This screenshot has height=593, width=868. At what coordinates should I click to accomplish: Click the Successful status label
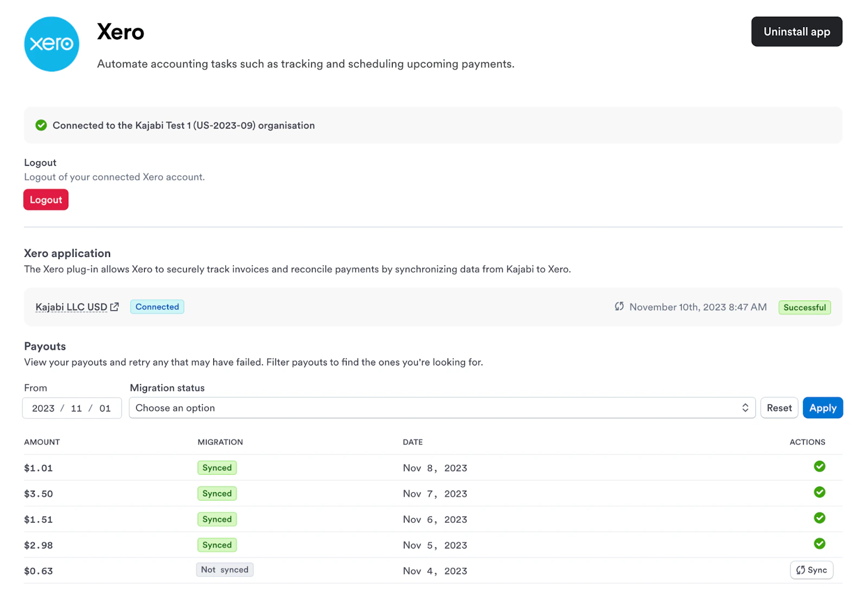pos(805,307)
